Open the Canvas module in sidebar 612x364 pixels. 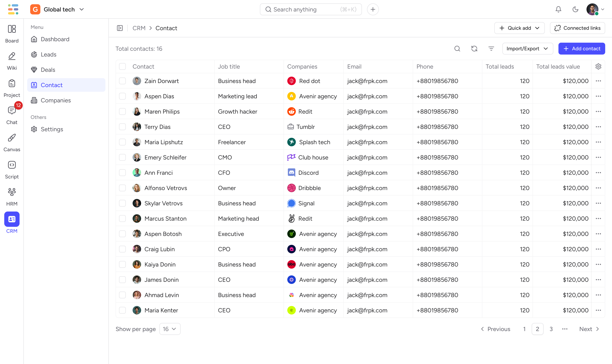(x=12, y=142)
